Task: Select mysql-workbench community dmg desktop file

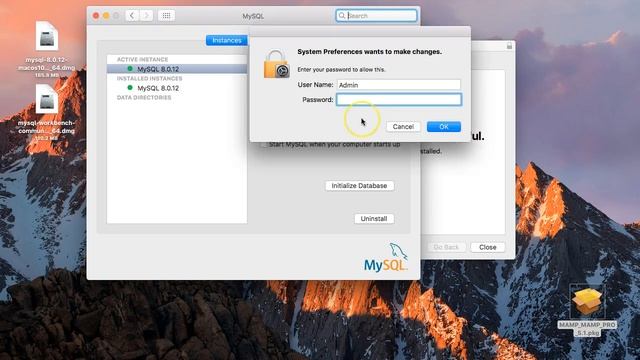Action: coord(47,113)
